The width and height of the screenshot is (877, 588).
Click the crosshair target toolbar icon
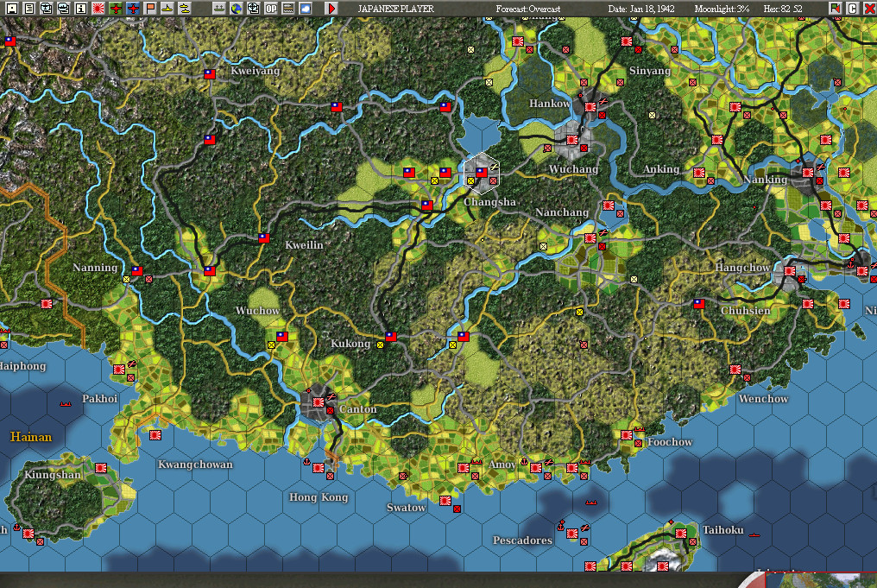pyautogui.click(x=254, y=9)
